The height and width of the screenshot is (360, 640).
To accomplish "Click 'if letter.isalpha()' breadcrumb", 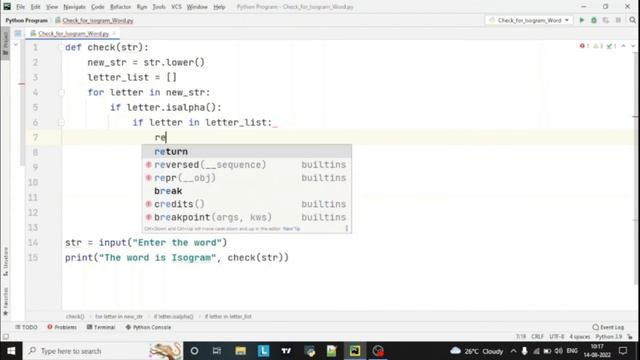I will coord(173,316).
